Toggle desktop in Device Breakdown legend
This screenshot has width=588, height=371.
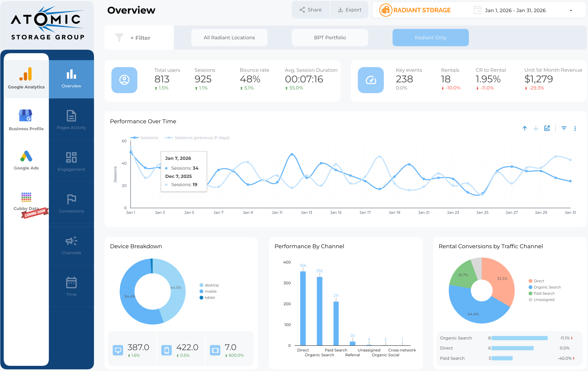pos(212,285)
